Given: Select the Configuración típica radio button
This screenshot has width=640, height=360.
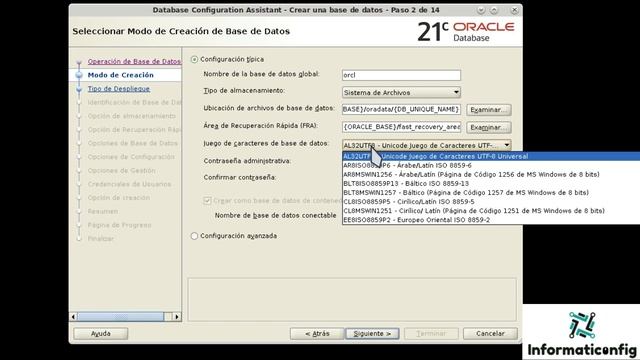Looking at the screenshot, I should point(194,60).
